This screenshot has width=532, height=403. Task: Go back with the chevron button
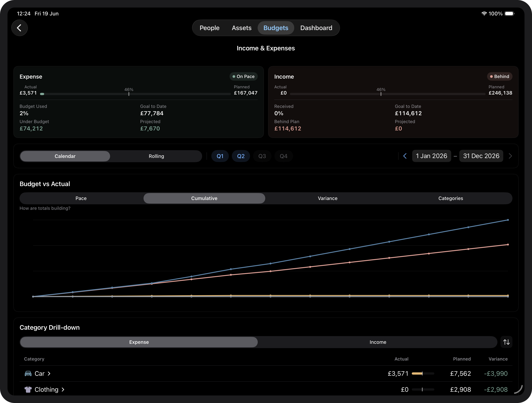pyautogui.click(x=20, y=28)
